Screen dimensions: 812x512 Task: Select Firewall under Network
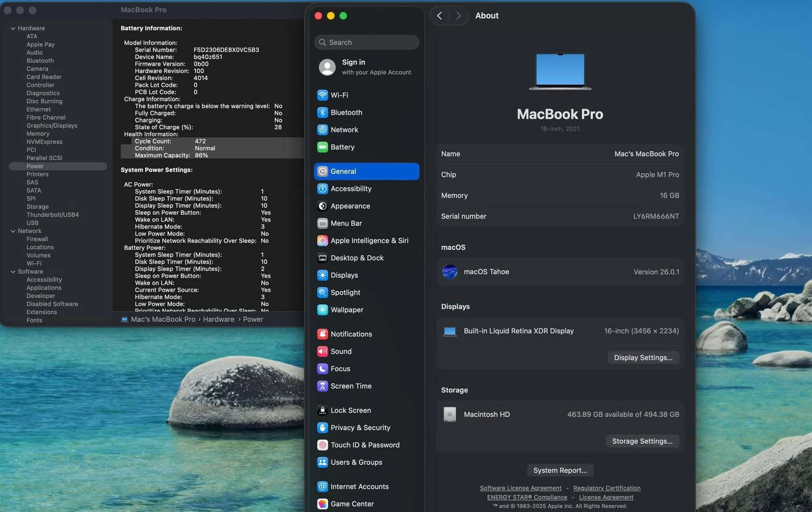tap(37, 239)
